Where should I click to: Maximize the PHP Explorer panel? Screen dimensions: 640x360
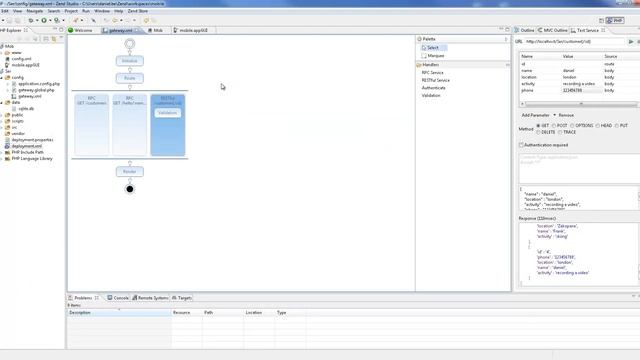[61, 30]
